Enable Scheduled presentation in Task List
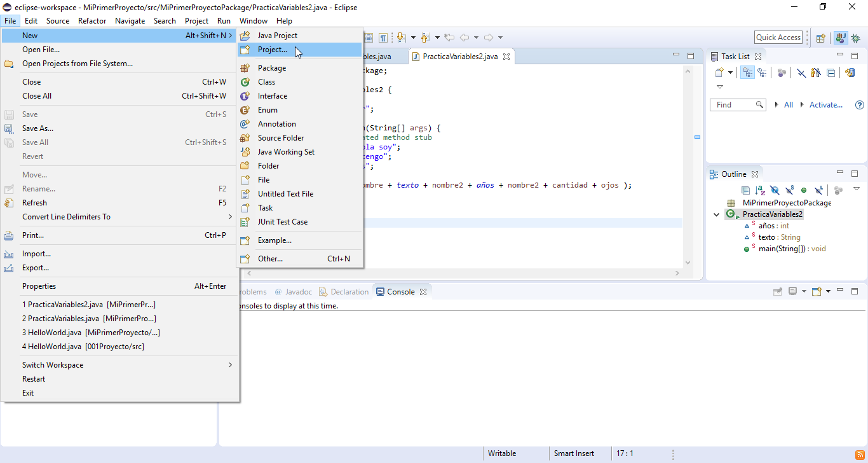868x463 pixels. (x=762, y=73)
